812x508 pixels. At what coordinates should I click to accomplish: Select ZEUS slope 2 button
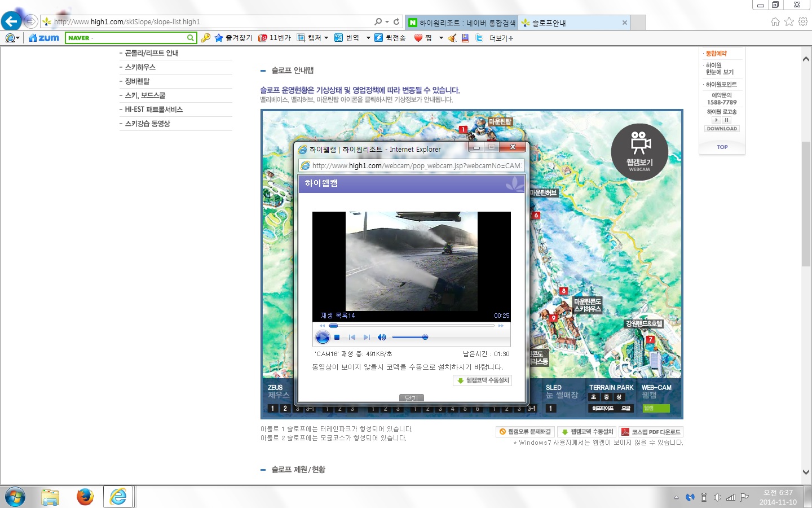285,408
